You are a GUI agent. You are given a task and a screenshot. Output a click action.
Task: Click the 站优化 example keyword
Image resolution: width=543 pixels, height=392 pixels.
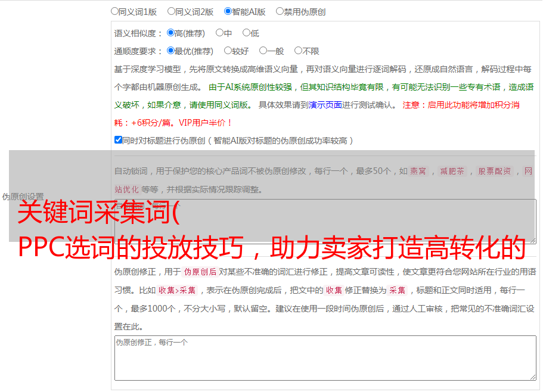(126, 189)
